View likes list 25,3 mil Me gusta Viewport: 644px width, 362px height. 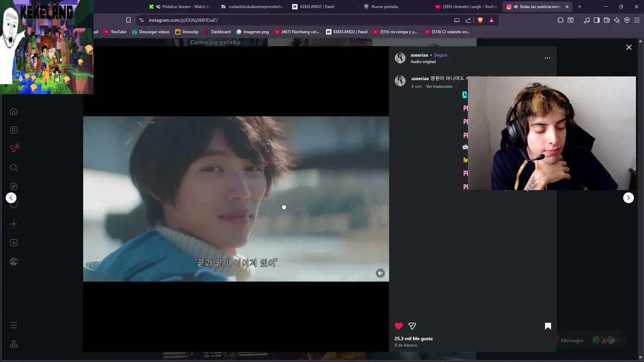coord(414,339)
